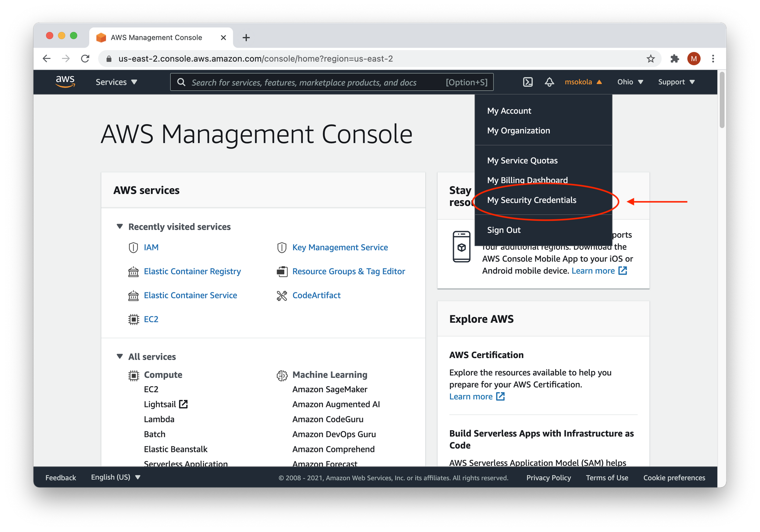Open the Chrome three-dot menu
Viewport: 760px width, 532px height.
point(713,58)
